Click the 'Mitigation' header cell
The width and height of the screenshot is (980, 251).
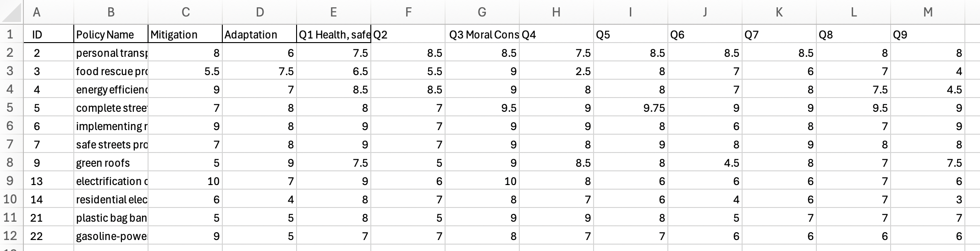[185, 34]
